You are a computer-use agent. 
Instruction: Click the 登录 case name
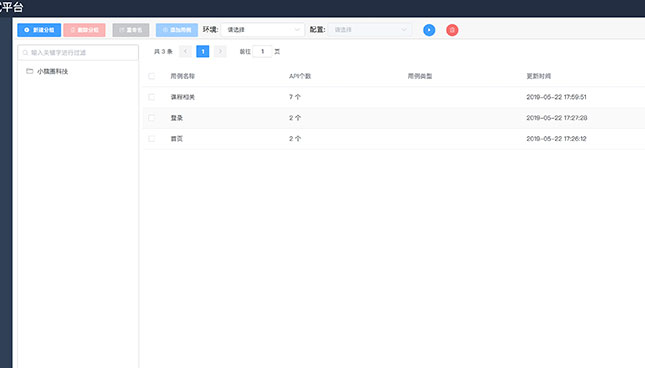tap(176, 118)
